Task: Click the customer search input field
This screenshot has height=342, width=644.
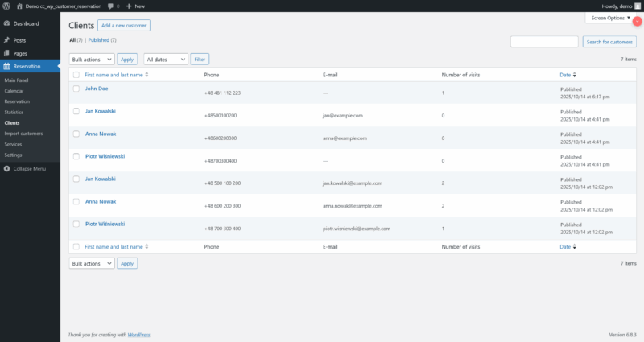Action: pyautogui.click(x=544, y=42)
